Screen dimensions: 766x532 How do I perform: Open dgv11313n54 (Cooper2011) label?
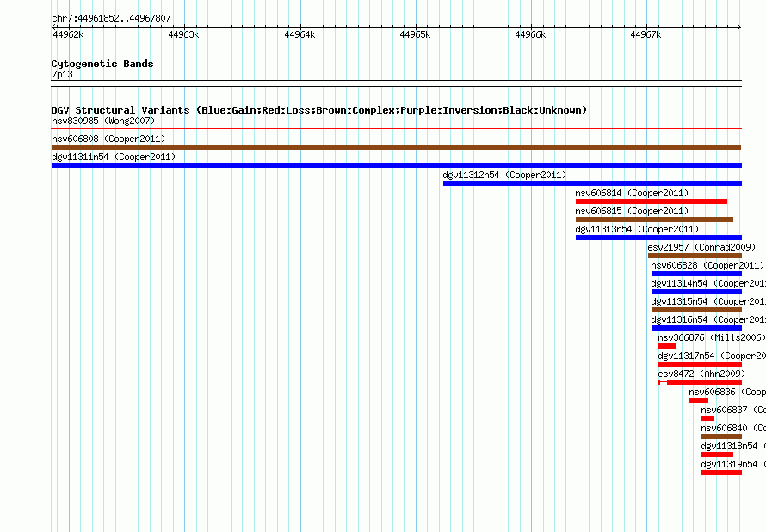point(637,229)
